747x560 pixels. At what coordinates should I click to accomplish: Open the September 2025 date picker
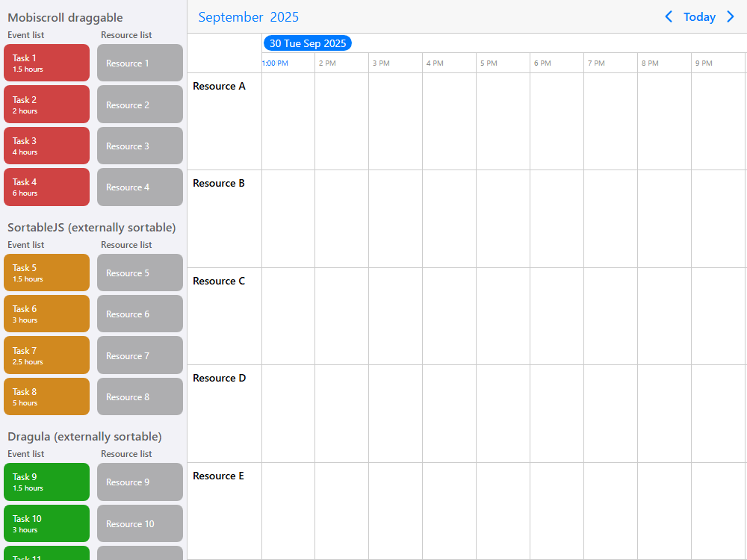tap(248, 16)
